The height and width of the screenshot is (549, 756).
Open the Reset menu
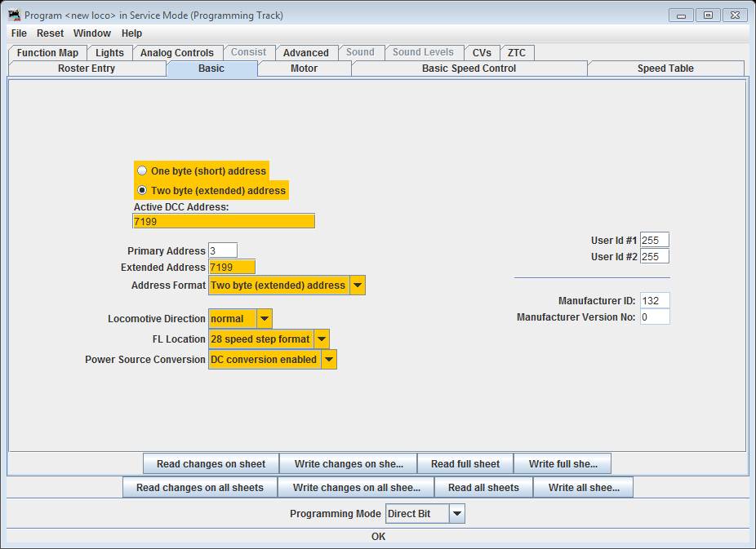tap(50, 33)
